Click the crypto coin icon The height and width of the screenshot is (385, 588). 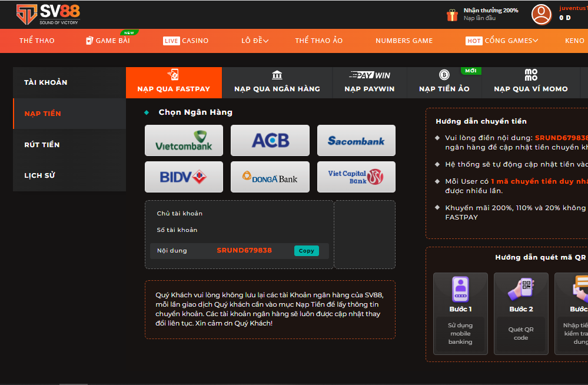click(x=444, y=75)
